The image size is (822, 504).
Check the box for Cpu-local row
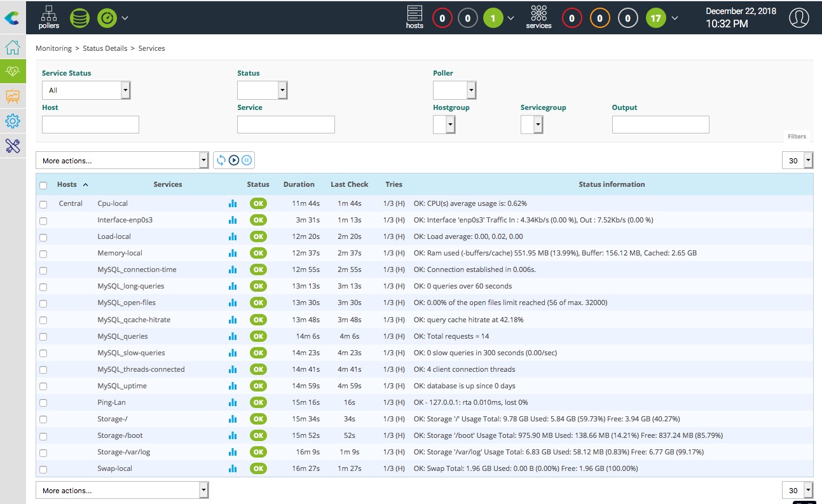43,204
